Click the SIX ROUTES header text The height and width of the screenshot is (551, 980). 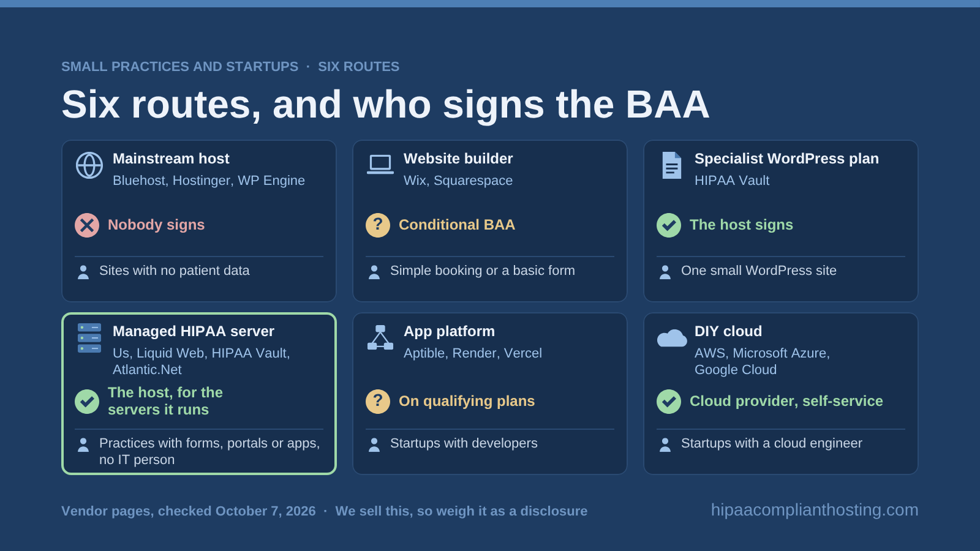pos(358,67)
